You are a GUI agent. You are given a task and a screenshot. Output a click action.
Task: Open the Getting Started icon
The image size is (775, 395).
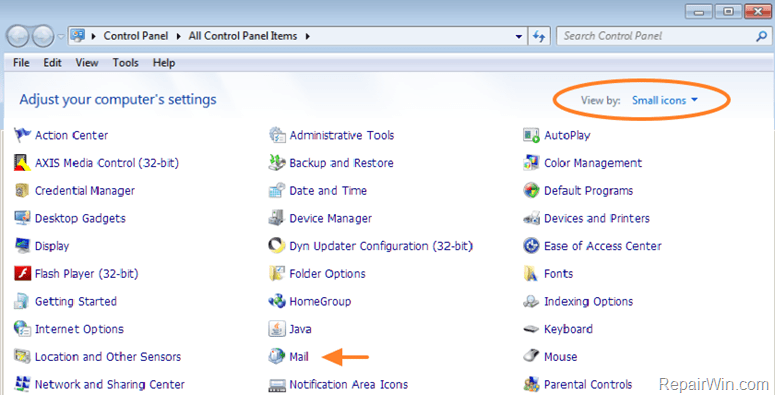22,301
